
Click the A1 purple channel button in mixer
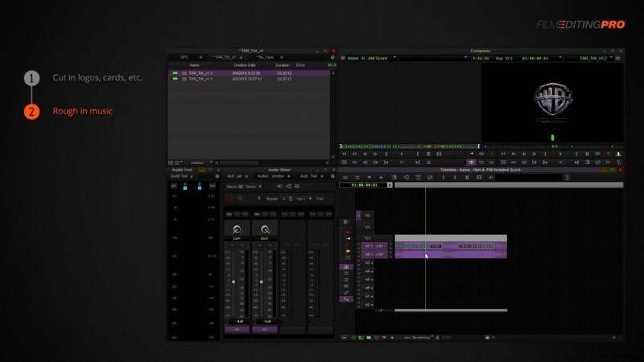click(237, 330)
